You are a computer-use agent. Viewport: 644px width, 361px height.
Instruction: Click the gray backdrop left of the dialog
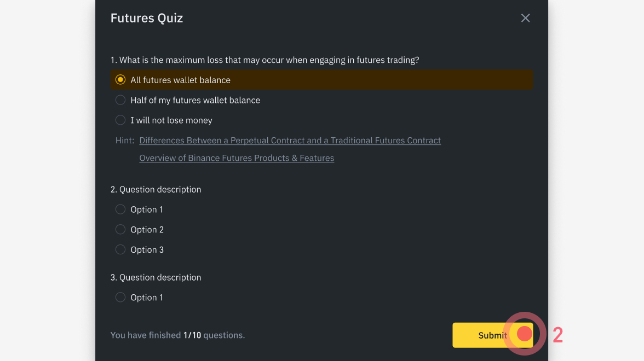point(47,180)
